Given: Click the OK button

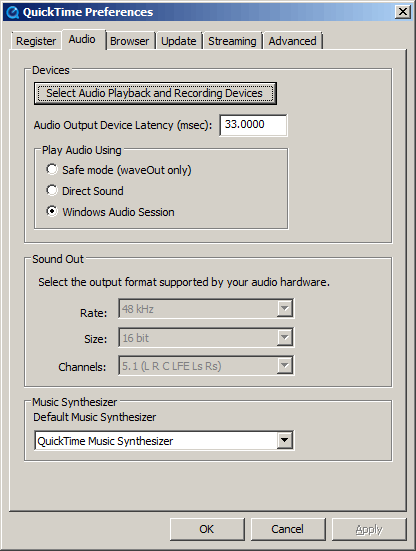Looking at the screenshot, I should point(207,529).
